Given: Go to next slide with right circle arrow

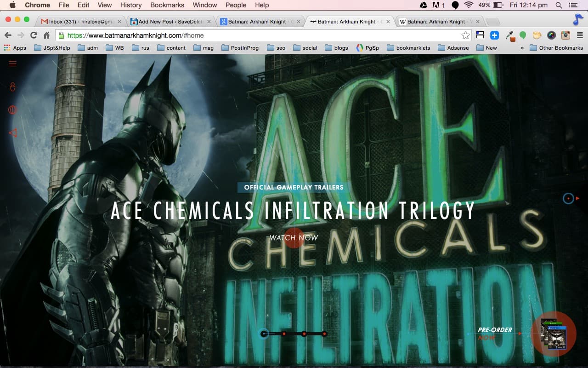Looking at the screenshot, I should point(569,198).
